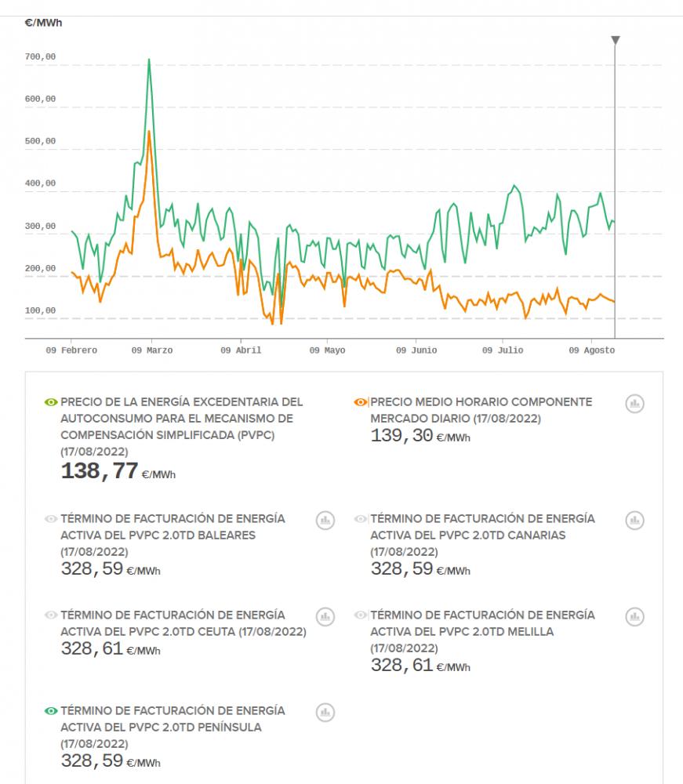Open chart icon for PVPC Península indicator
Viewport: 683px width, 784px height.
coord(325,713)
